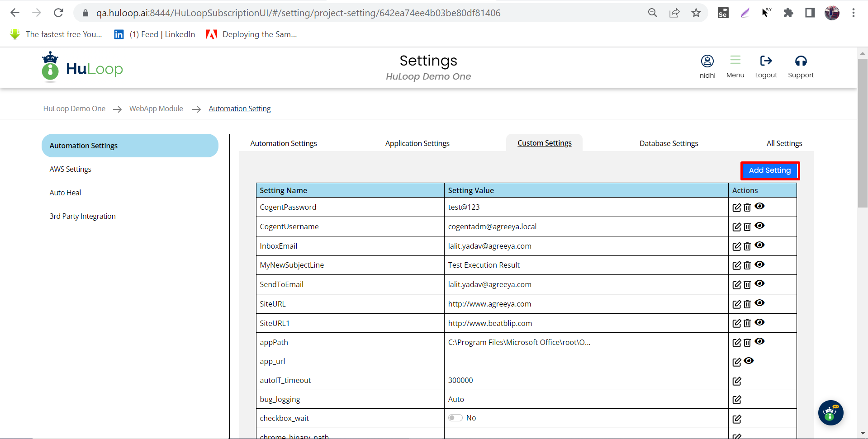Delete the appPath setting
Viewport: 868px width, 439px height.
pos(747,343)
